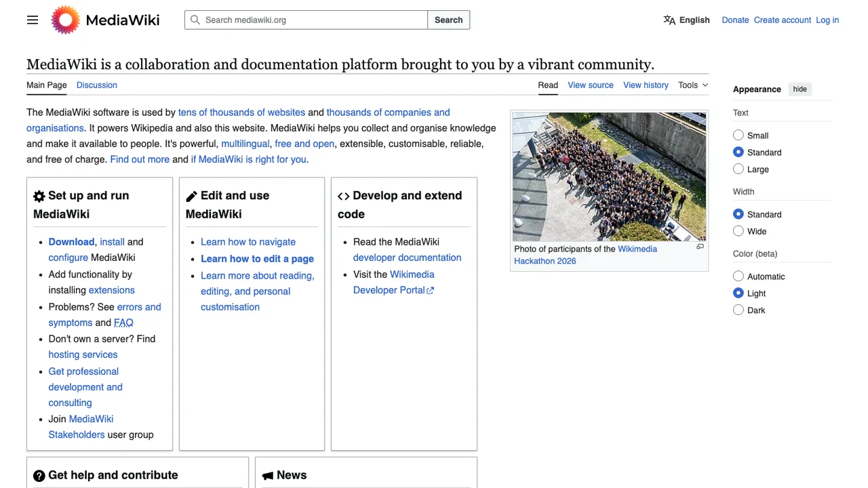Select the Read tab

tap(548, 85)
